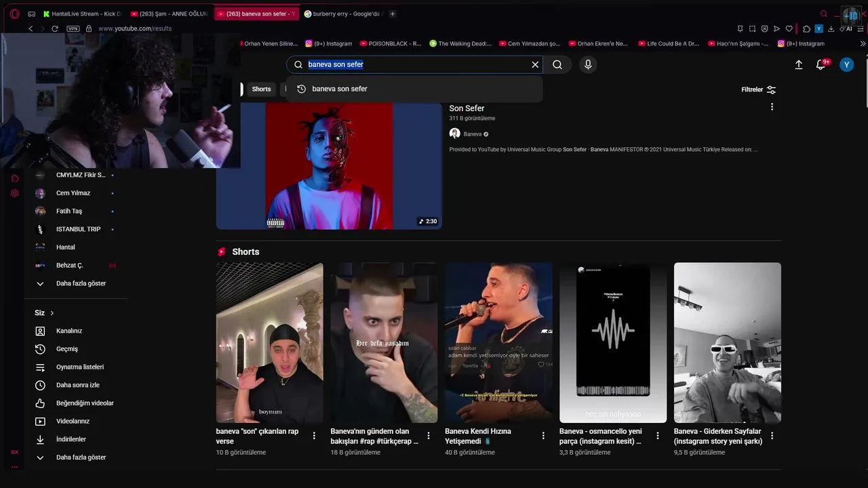868x488 pixels.
Task: Play the Son Sefer album thumbnail
Action: 329,166
